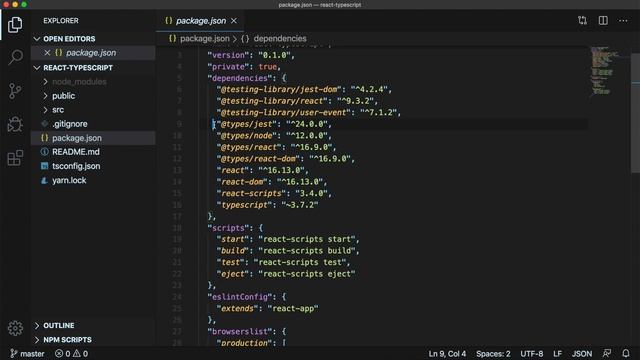This screenshot has height=360, width=640.
Task: Click the errors count indicator in status bar
Action: [x=62, y=353]
